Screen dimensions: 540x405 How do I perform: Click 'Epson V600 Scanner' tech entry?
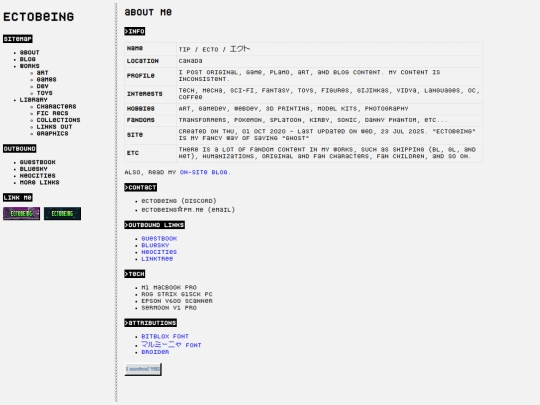pos(177,301)
